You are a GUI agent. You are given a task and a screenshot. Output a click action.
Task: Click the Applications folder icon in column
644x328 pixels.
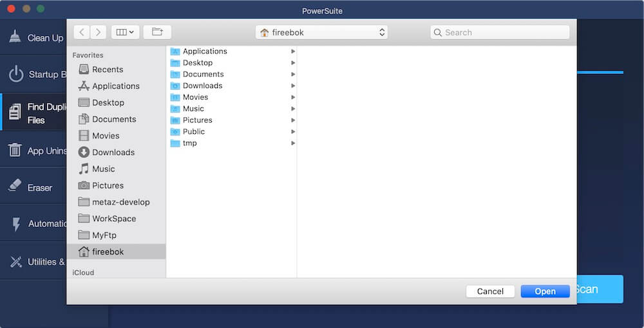(x=175, y=51)
